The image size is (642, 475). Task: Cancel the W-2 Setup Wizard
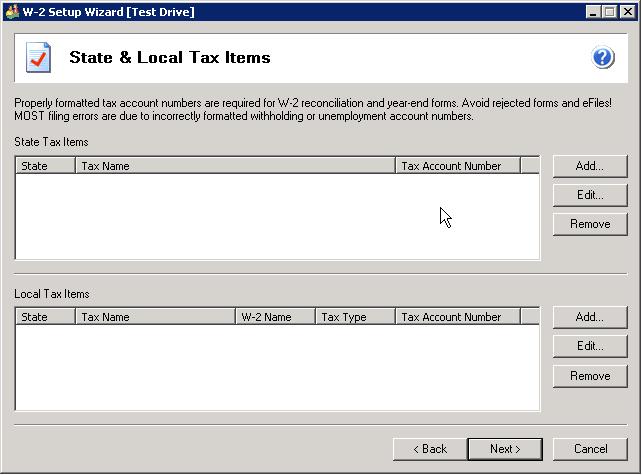tap(591, 449)
